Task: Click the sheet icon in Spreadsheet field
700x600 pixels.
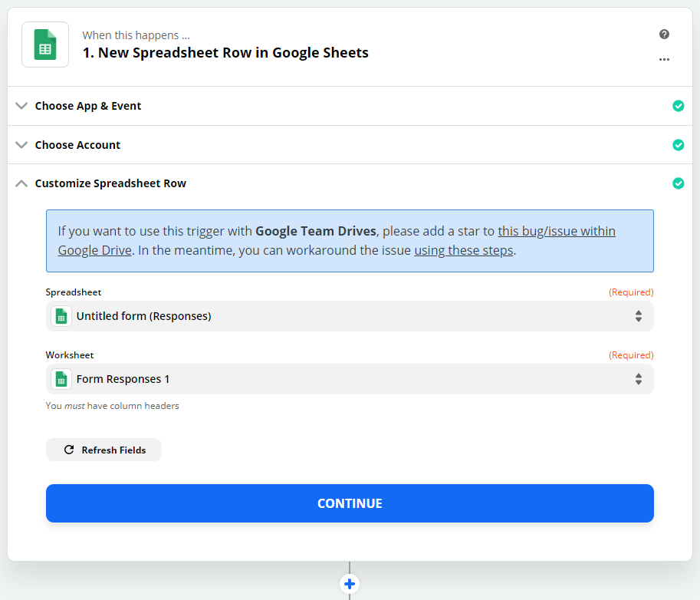Action: click(x=61, y=316)
